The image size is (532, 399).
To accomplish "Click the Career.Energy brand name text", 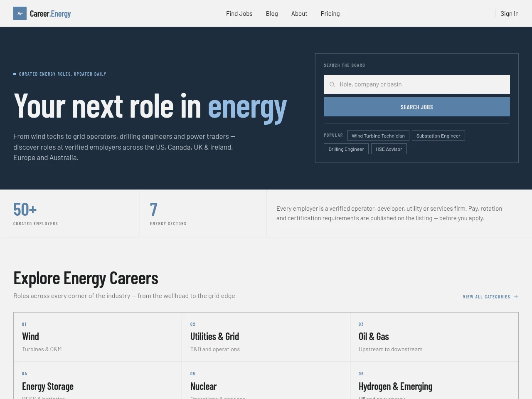I will (50, 14).
